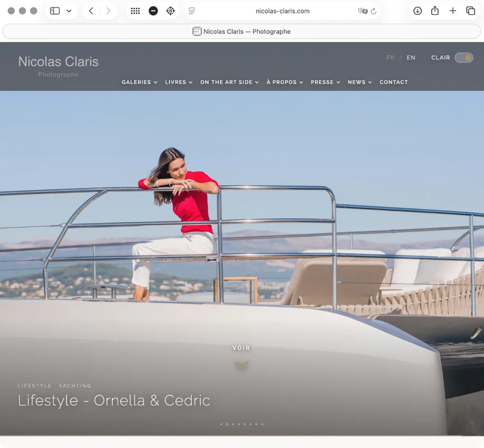This screenshot has width=484, height=448.
Task: Click the nicolas-claris.com address field
Action: (x=282, y=11)
